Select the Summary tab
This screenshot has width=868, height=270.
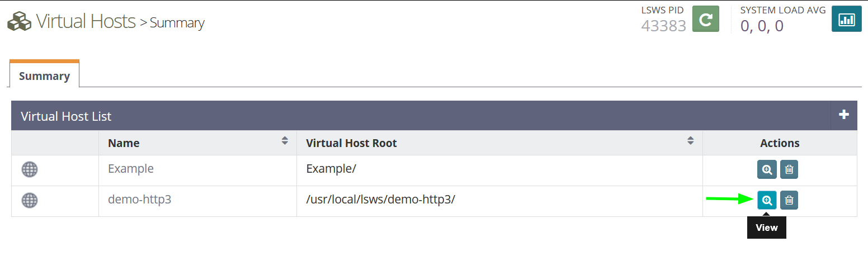click(x=44, y=76)
